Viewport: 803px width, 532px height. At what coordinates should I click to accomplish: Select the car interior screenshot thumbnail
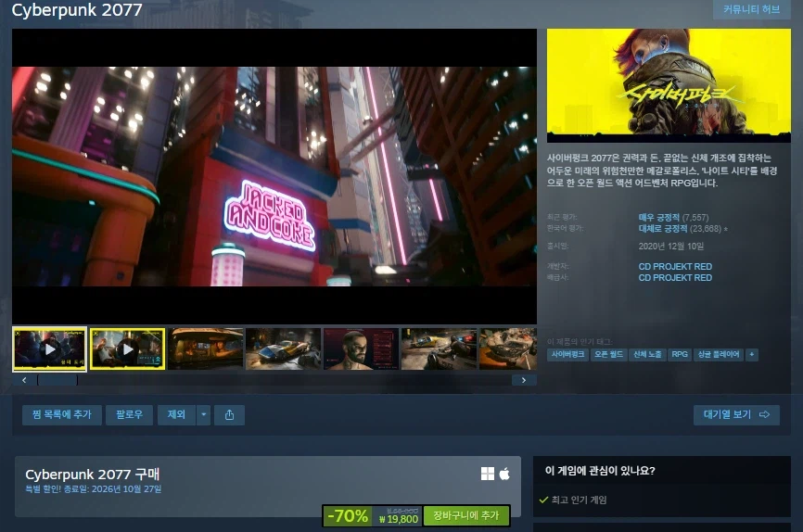point(206,349)
